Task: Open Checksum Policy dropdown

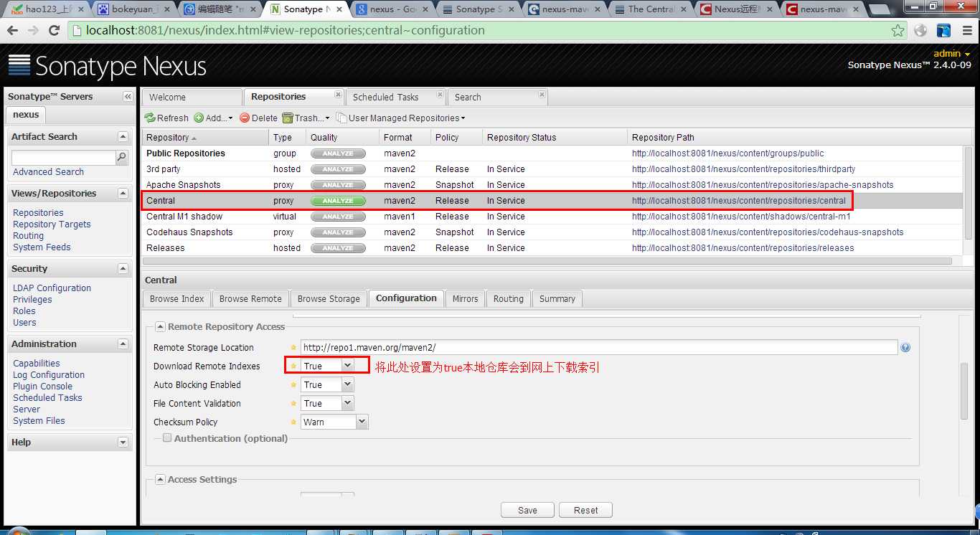Action: [x=362, y=422]
